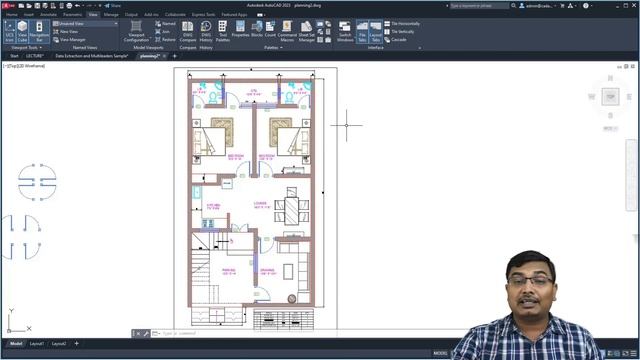This screenshot has width=640, height=360.
Task: Click the search magnifier icon
Action: (513, 6)
